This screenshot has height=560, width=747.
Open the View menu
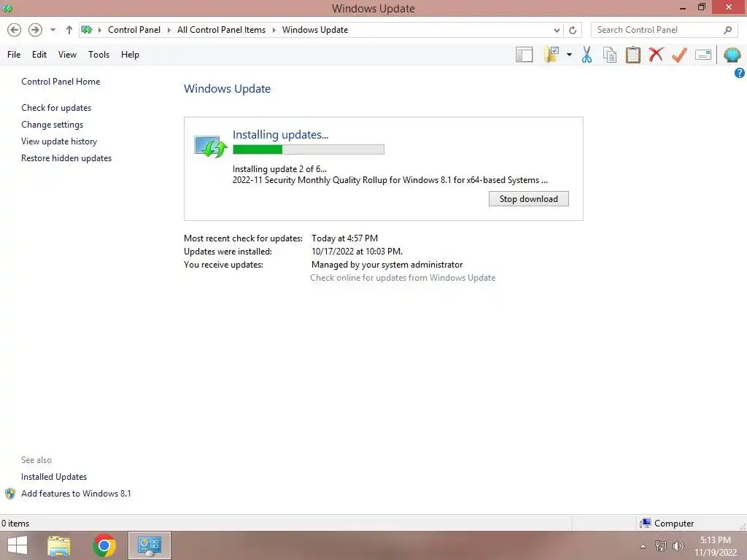[x=67, y=55]
